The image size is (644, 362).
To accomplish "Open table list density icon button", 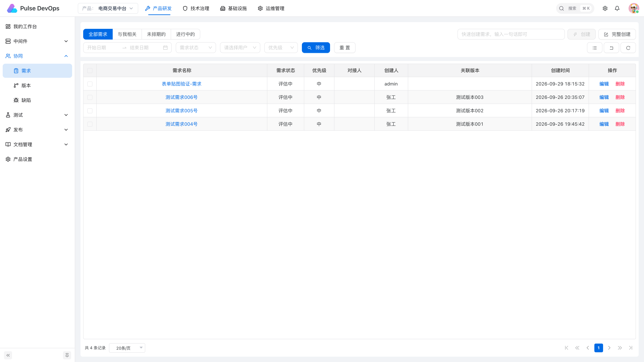I will tap(595, 48).
